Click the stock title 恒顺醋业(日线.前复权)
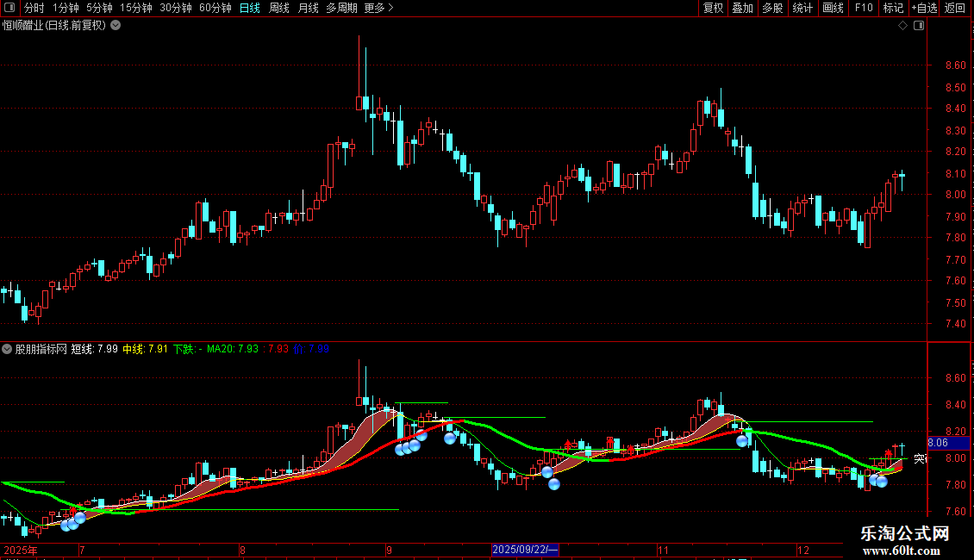The image size is (974, 560). tap(54, 26)
